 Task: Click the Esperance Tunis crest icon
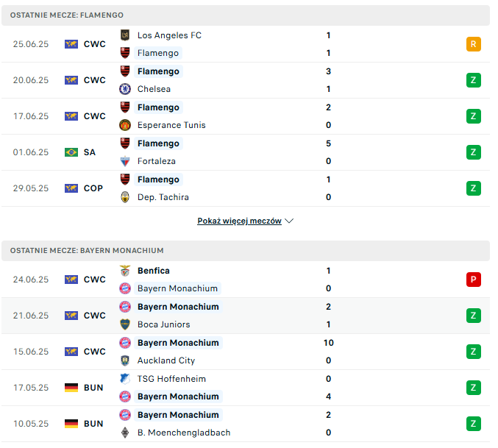pos(125,125)
